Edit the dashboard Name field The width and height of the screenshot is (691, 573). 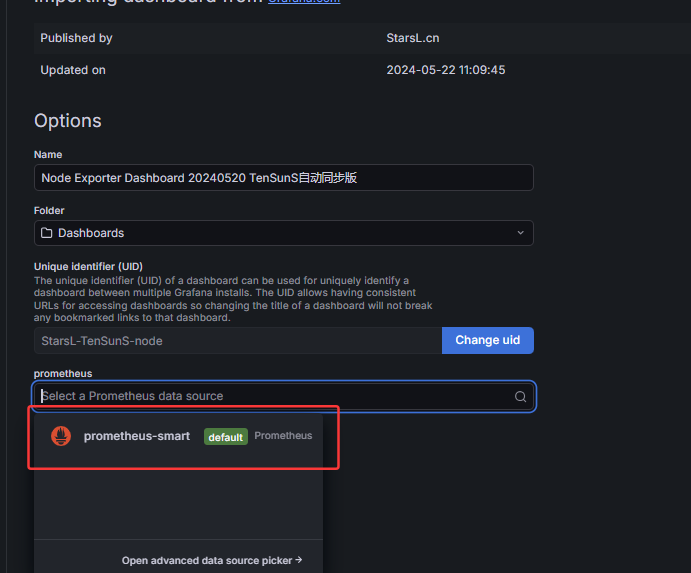[x=284, y=178]
